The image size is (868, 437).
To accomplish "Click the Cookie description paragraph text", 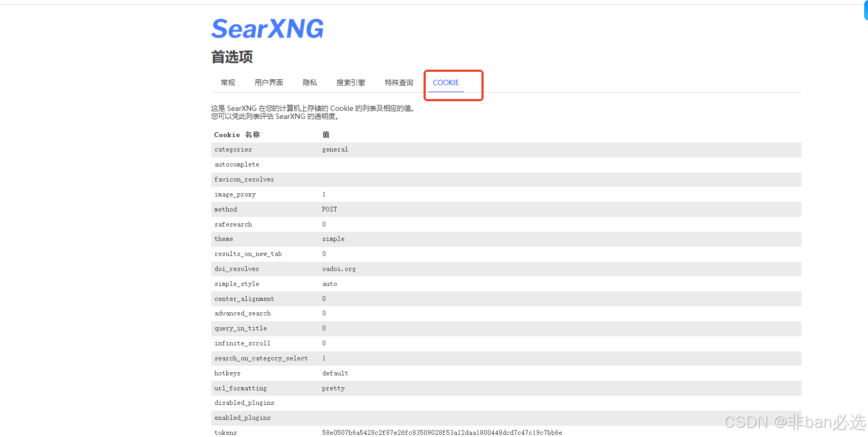I will point(314,112).
